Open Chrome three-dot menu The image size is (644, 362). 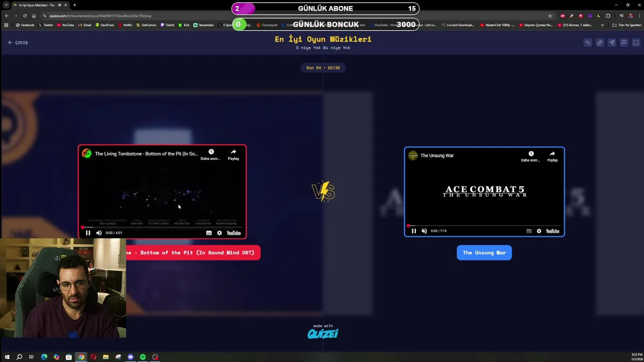point(639,16)
